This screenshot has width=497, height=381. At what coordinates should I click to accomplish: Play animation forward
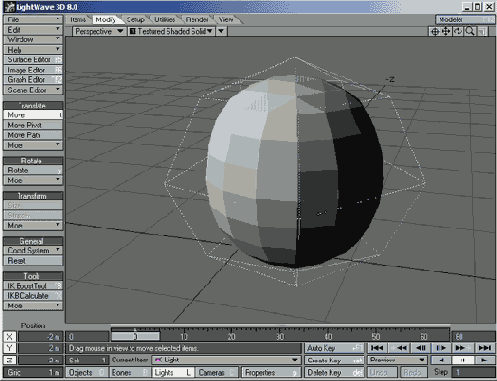click(x=484, y=360)
